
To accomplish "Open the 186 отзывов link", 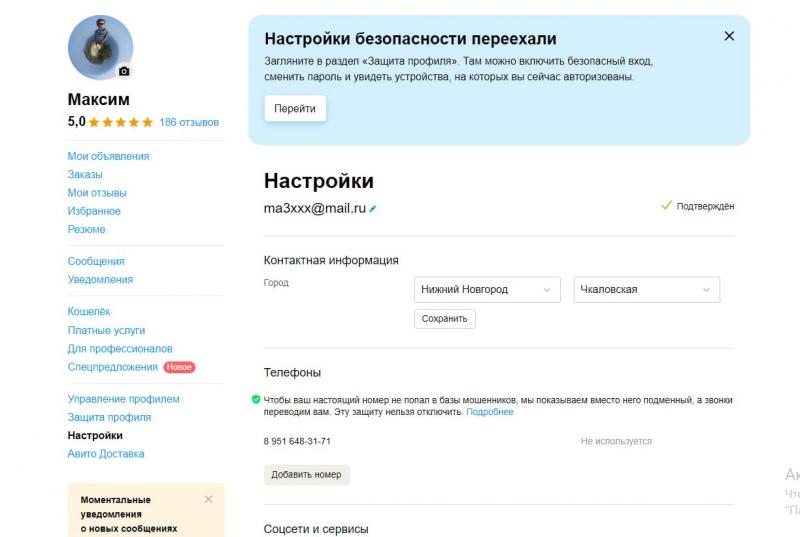I will click(x=189, y=123).
